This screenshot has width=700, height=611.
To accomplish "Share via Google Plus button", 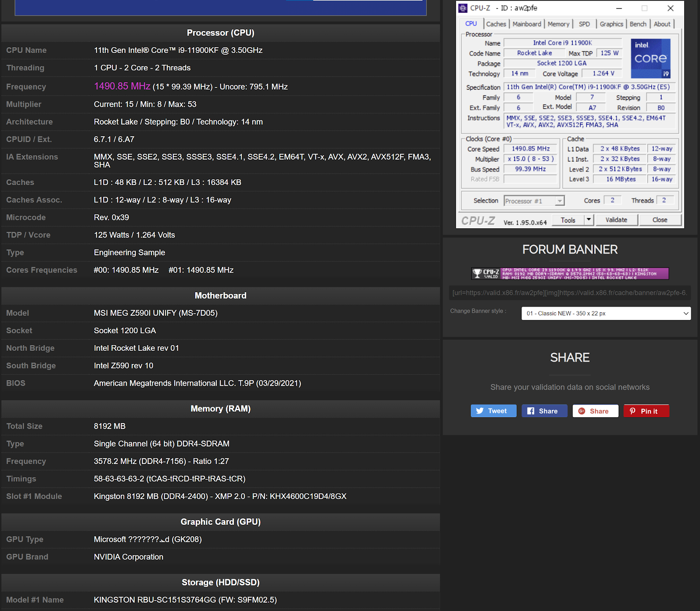I will (x=595, y=411).
